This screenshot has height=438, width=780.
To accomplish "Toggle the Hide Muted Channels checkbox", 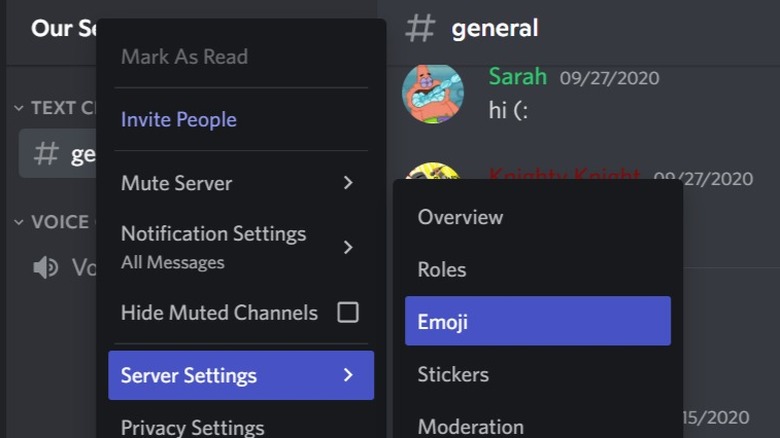I will point(347,313).
